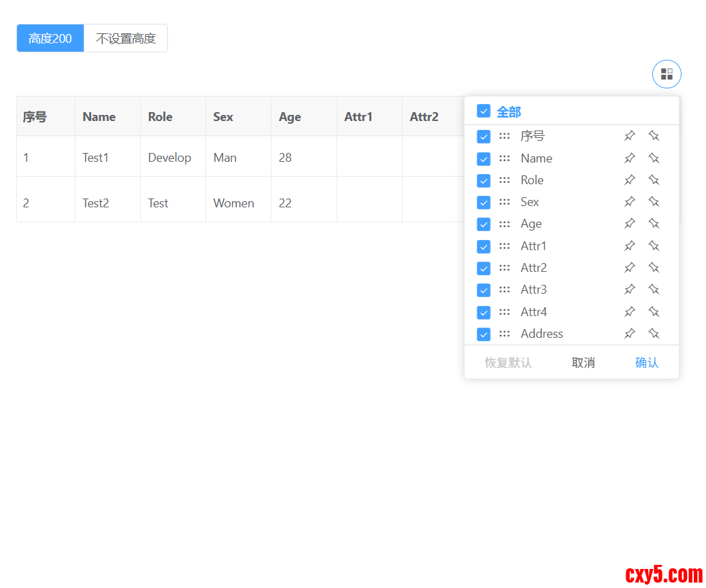Click the 恢复默认 restore default button
This screenshot has width=706, height=588.
pos(508,363)
